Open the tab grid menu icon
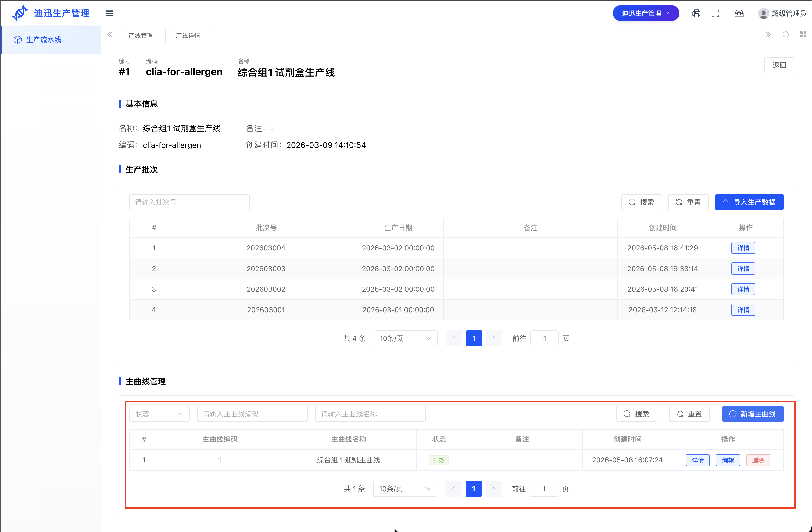Viewport: 812px width, 532px height. [x=803, y=34]
